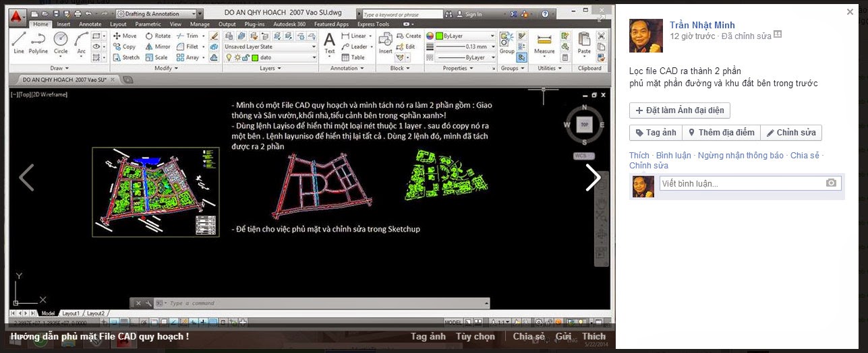
Task: Open Trần Nhật Minh profile link
Action: (702, 25)
